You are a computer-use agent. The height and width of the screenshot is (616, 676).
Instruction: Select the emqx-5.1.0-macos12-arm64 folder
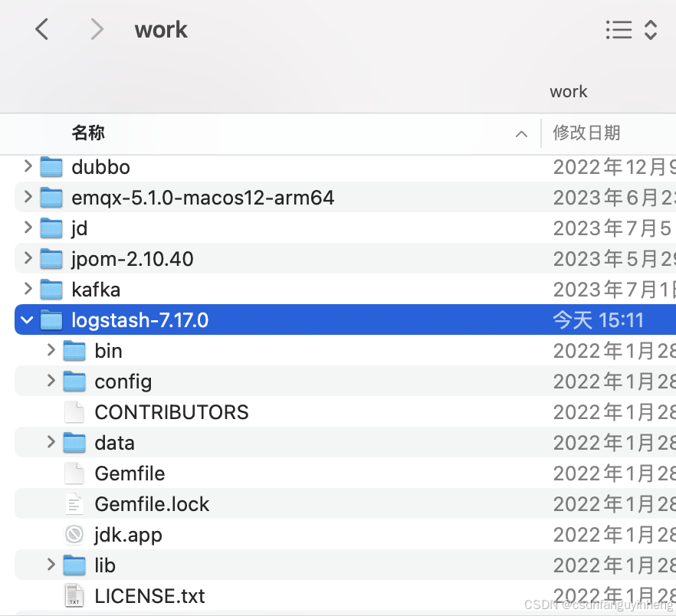pos(203,198)
